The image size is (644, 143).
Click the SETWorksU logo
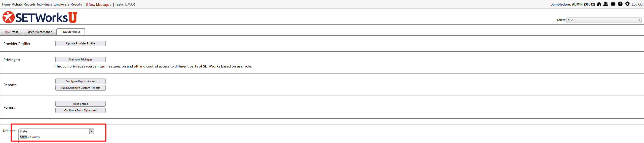click(40, 17)
